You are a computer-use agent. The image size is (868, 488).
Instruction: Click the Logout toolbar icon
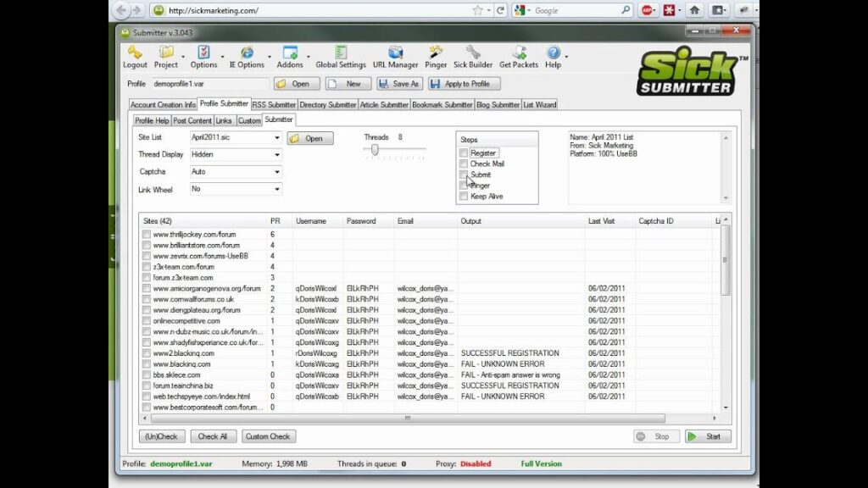pos(135,57)
